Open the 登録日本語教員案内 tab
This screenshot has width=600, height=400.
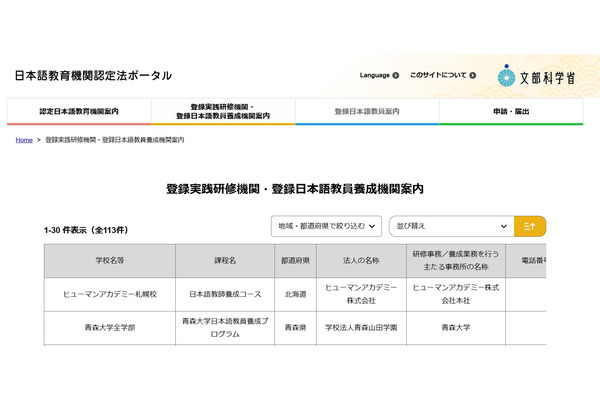coord(367,111)
